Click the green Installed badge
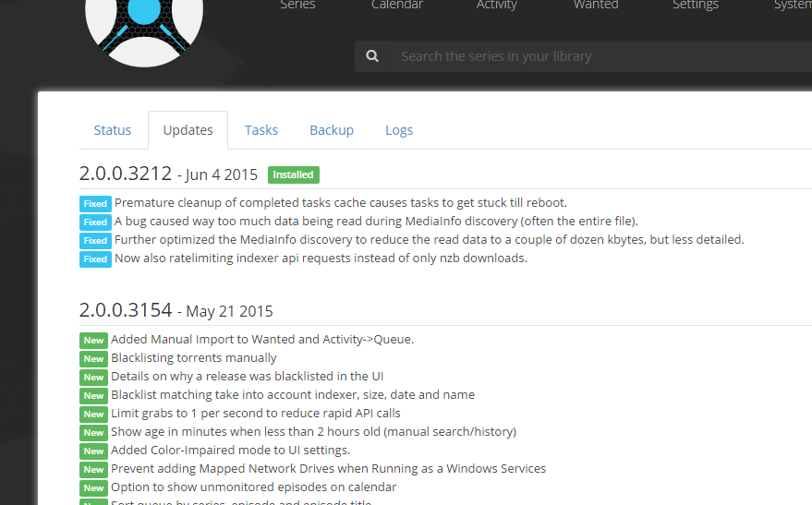 pyautogui.click(x=294, y=174)
